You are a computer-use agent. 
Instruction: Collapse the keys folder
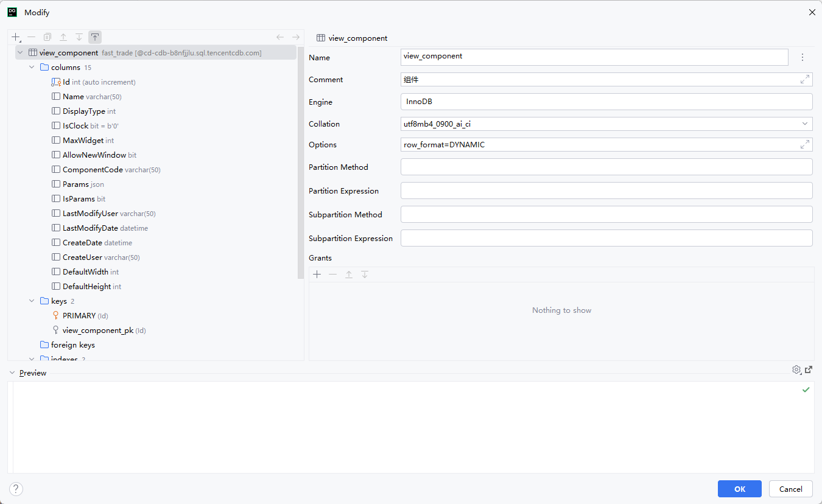click(32, 301)
